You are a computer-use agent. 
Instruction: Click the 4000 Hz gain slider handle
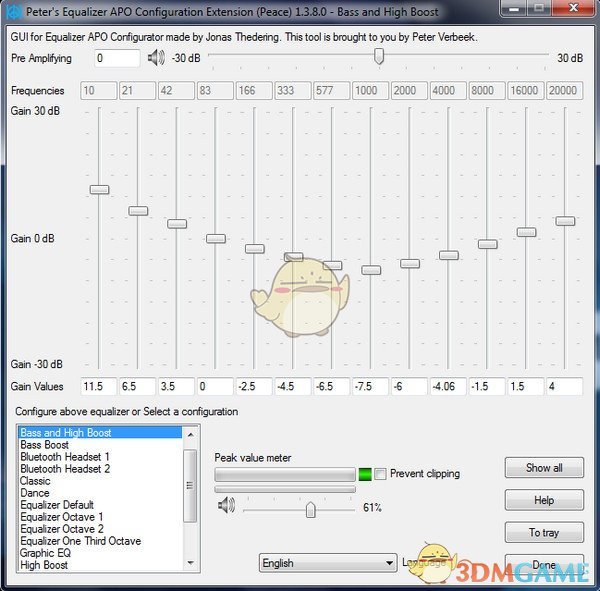[x=449, y=255]
